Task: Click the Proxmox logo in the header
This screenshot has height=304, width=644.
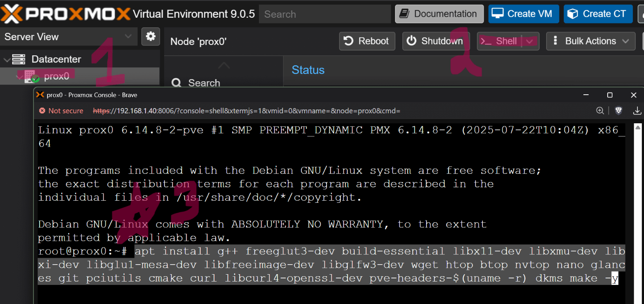Action: tap(65, 14)
